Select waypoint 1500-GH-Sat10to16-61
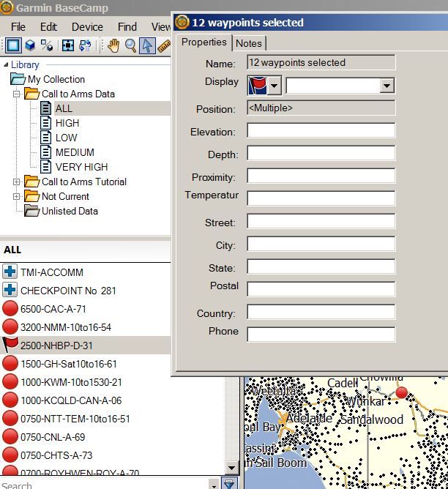Screen dimensions: 448x489 tap(69, 364)
